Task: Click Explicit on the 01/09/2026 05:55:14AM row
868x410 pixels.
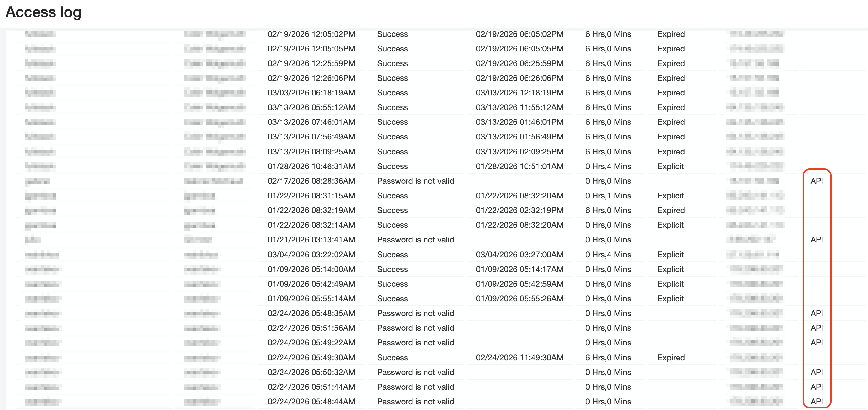Action: [x=671, y=298]
